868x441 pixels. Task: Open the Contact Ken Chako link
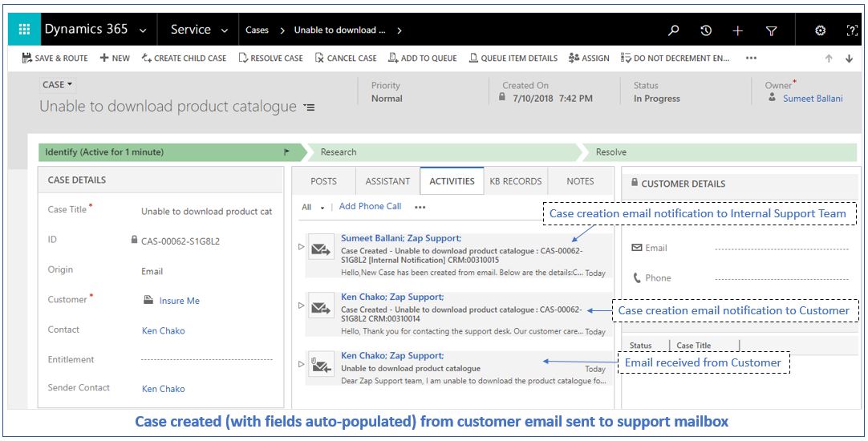[164, 331]
